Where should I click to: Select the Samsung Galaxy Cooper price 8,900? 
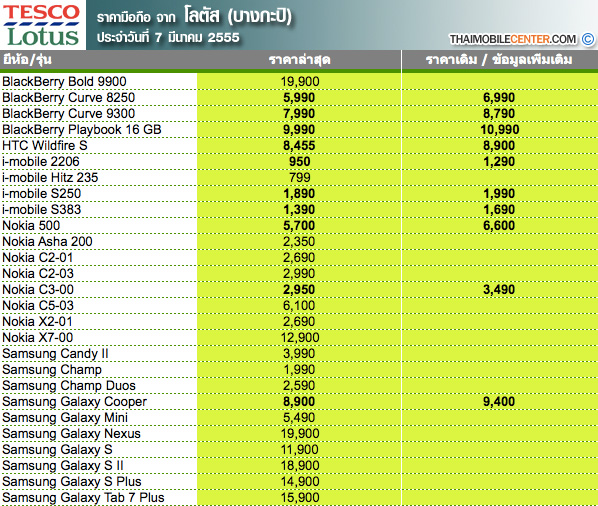(299, 402)
